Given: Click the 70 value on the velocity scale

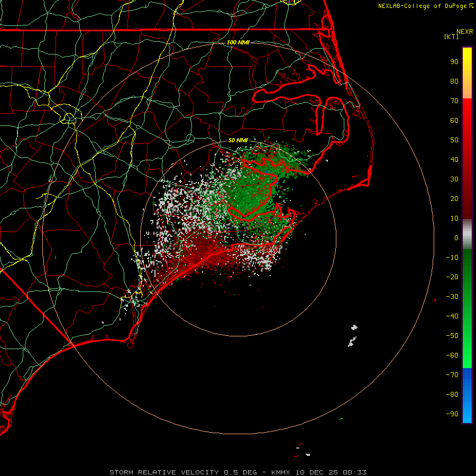Looking at the screenshot, I should [454, 101].
